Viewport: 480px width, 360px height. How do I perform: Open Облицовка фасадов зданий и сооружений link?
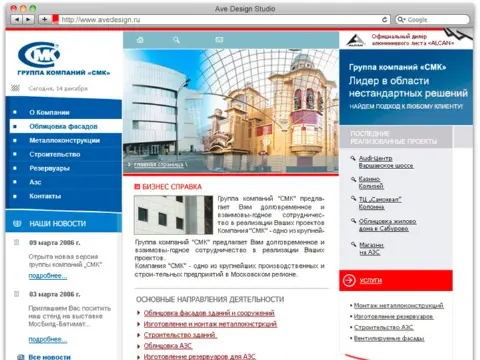[209, 313]
